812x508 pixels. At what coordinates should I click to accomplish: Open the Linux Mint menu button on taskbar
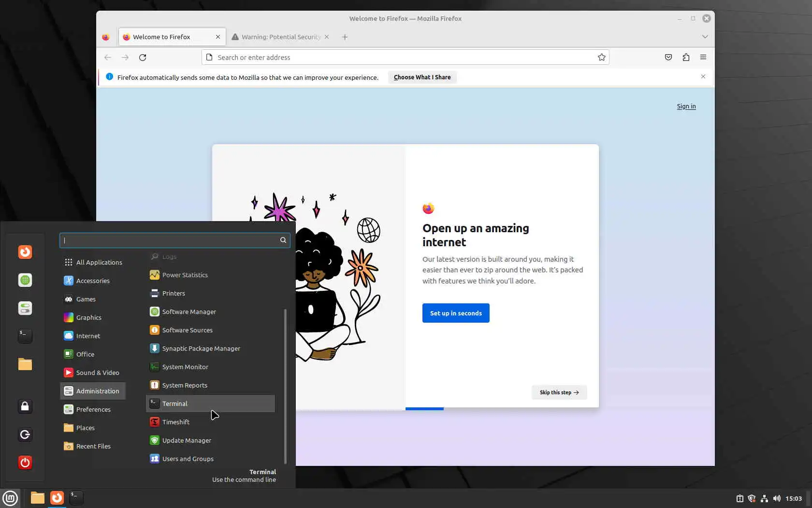pyautogui.click(x=10, y=498)
